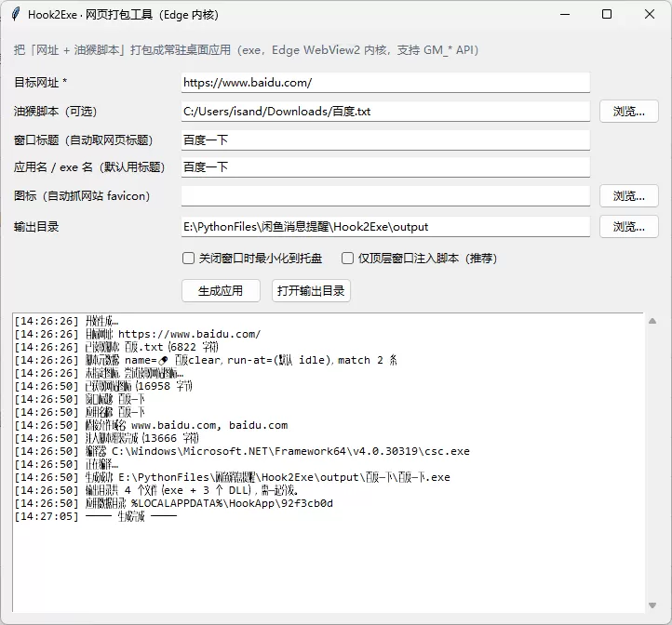Enable 关闭窗口时最小化到托盘 checkbox
The image size is (672, 625).
click(188, 259)
